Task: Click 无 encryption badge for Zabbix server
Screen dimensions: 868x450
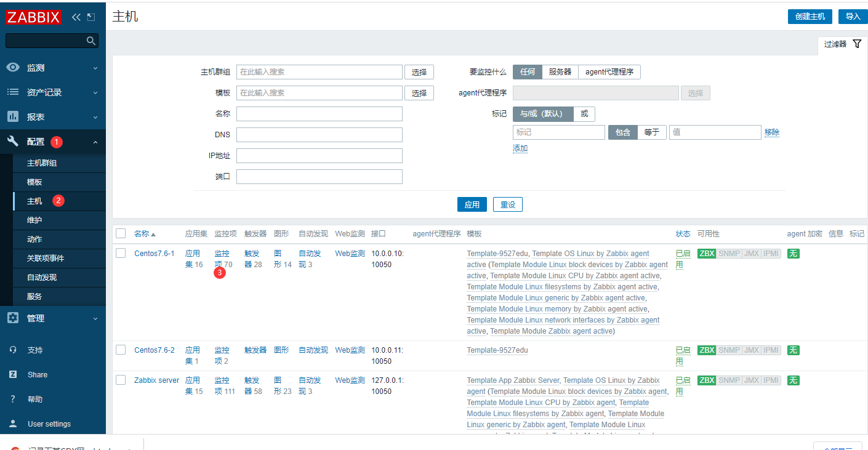Action: (794, 380)
